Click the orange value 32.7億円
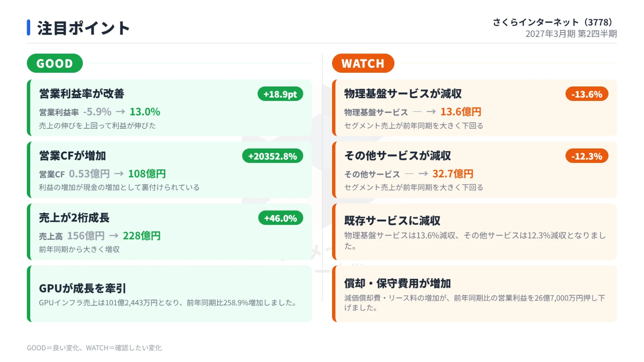 [x=453, y=174]
